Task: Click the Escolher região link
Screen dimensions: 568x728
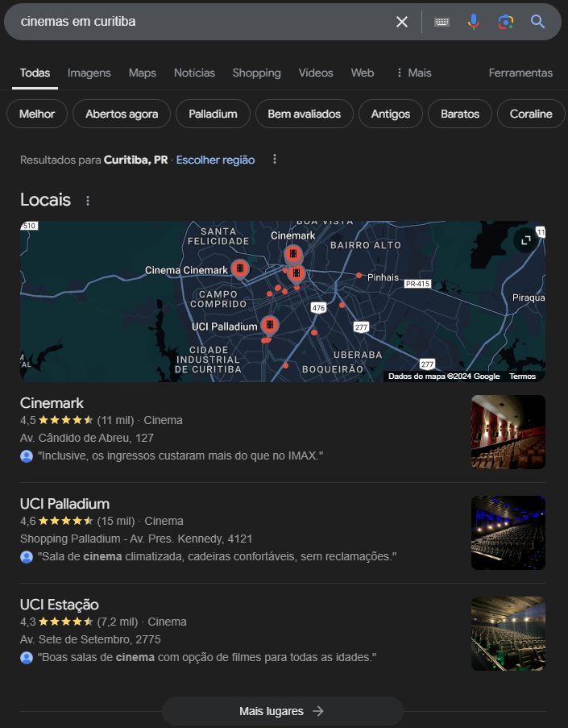Action: click(215, 160)
